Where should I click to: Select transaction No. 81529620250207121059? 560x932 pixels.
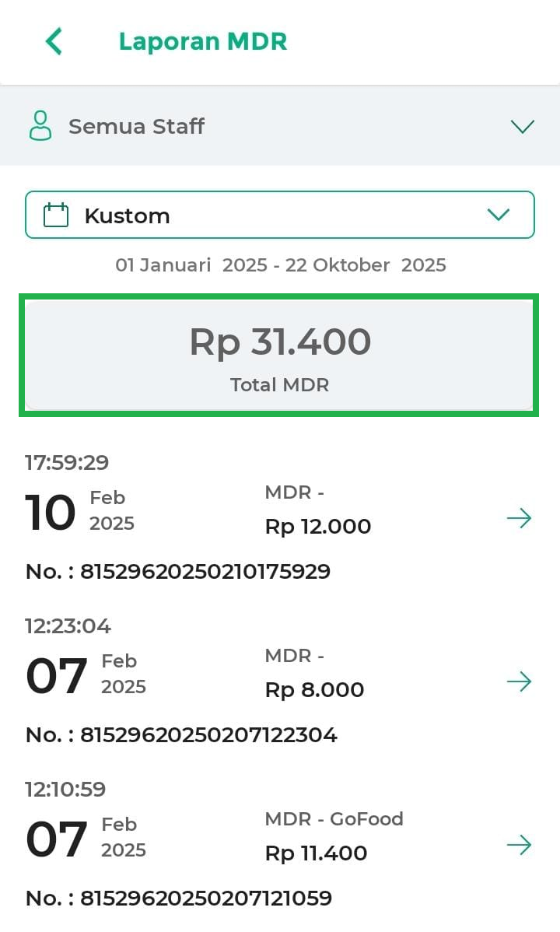click(179, 899)
